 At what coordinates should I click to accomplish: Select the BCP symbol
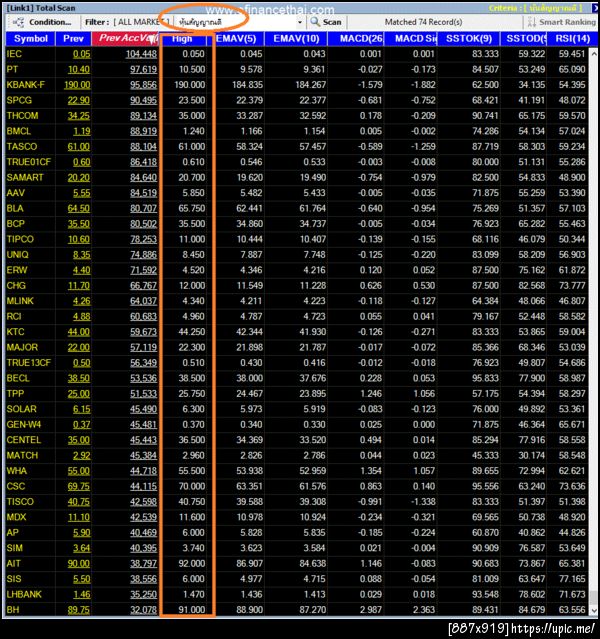[16, 224]
